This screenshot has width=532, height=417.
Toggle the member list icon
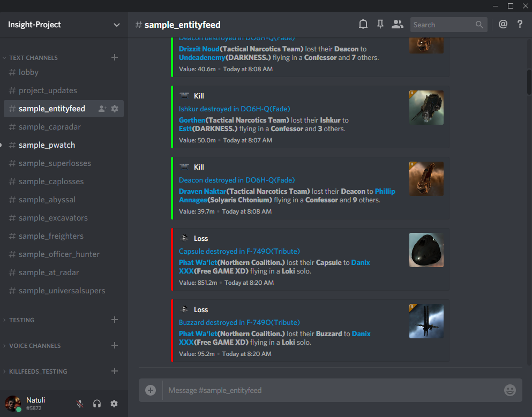tap(398, 25)
